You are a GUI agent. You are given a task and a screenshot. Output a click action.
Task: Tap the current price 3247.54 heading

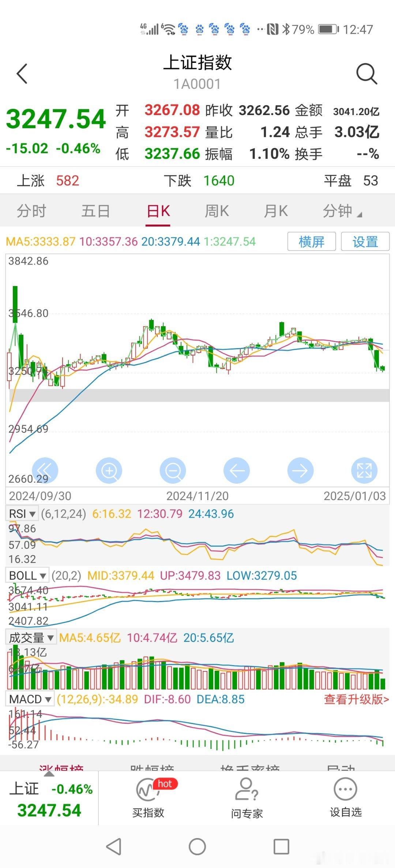[x=56, y=119]
